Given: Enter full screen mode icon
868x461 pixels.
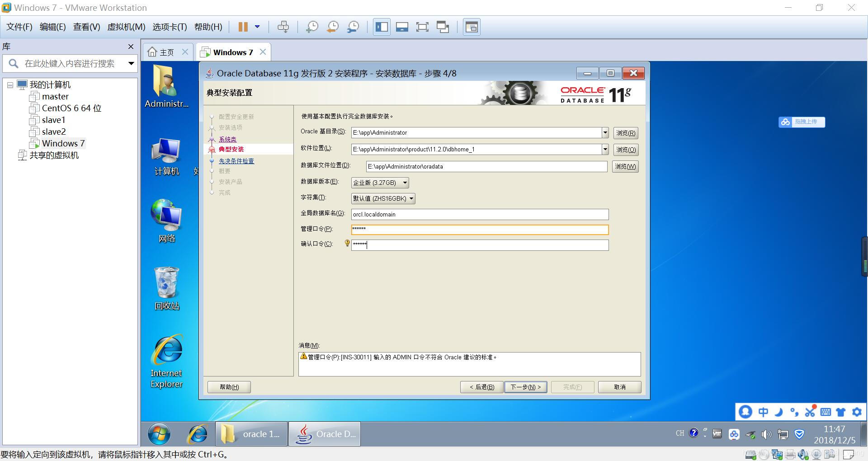Looking at the screenshot, I should (422, 27).
